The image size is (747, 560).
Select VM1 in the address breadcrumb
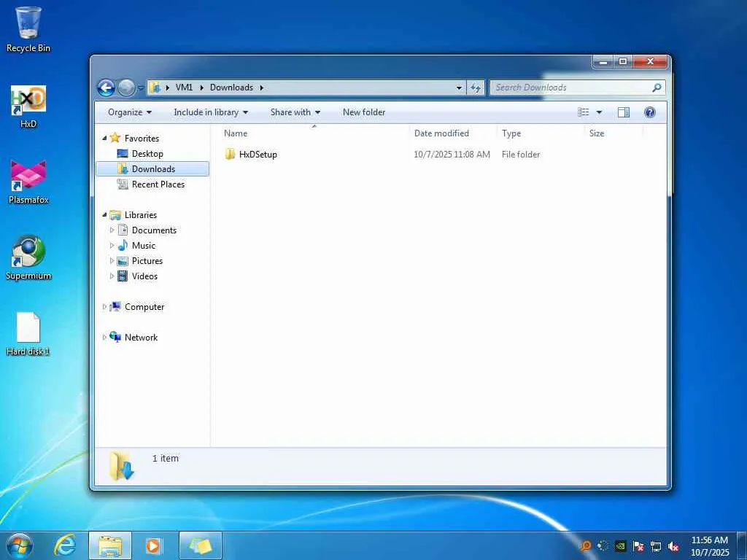point(184,87)
